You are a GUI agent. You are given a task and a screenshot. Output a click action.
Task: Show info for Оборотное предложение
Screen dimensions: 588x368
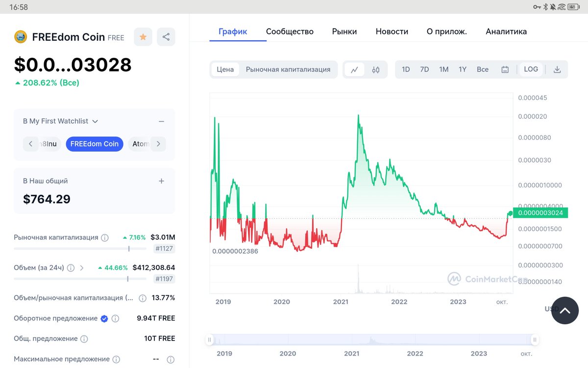pyautogui.click(x=115, y=318)
